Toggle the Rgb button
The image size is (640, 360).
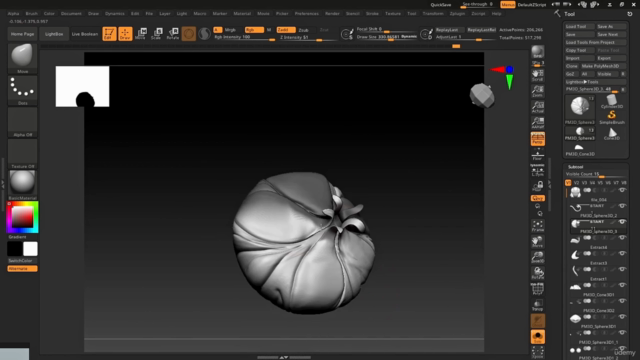253,30
